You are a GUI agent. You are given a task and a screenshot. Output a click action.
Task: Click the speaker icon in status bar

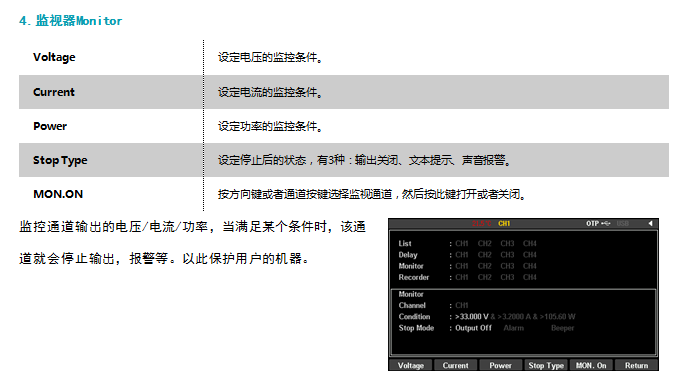(651, 224)
